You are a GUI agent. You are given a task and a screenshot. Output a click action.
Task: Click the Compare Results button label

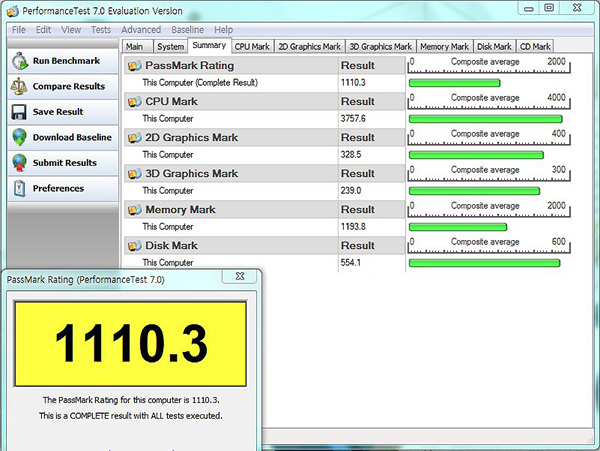[x=69, y=86]
